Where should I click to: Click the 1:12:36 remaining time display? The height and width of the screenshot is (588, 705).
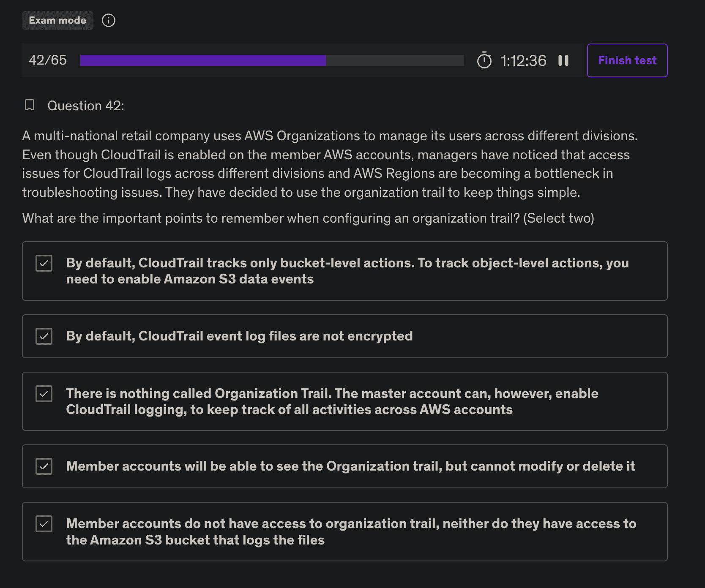523,61
